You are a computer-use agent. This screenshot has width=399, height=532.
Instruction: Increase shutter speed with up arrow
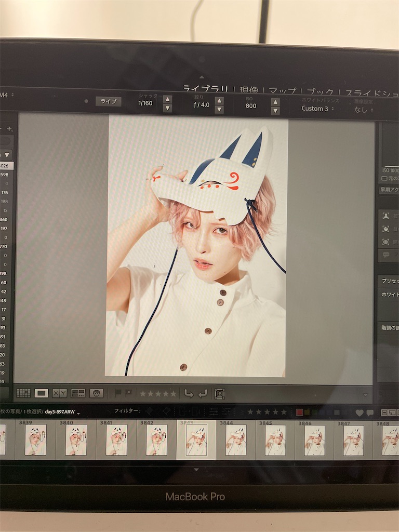(167, 99)
